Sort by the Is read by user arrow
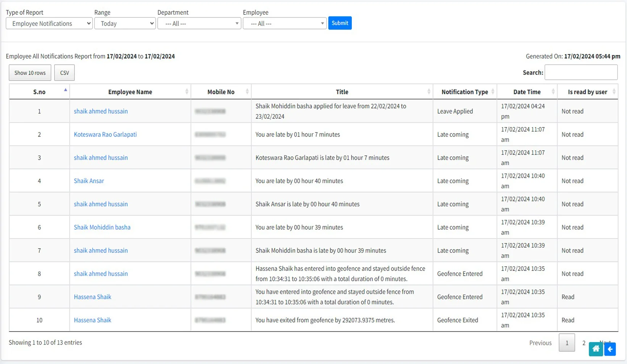The height and width of the screenshot is (364, 627). click(614, 91)
